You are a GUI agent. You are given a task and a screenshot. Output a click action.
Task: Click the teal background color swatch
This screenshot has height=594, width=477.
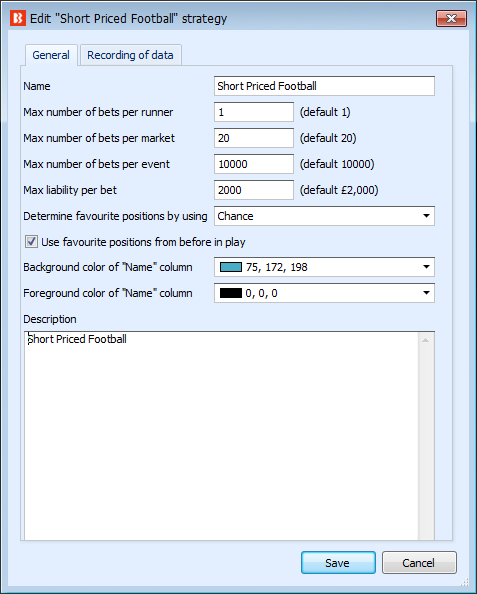tap(231, 267)
